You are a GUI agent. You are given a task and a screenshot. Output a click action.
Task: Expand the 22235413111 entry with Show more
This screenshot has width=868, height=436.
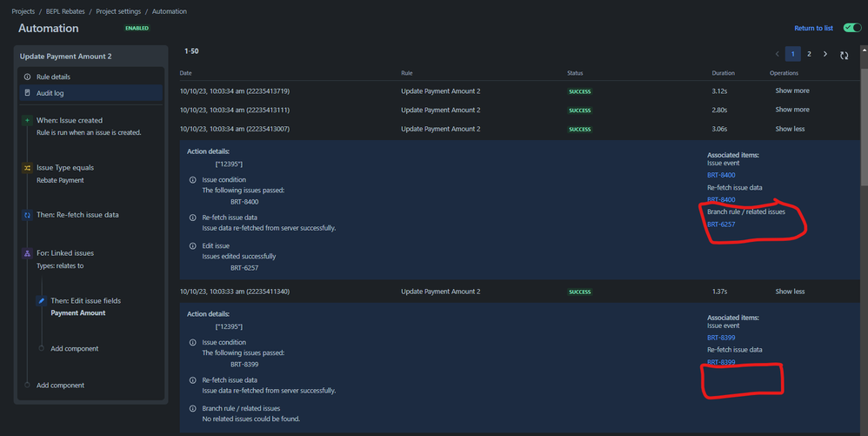click(x=792, y=110)
